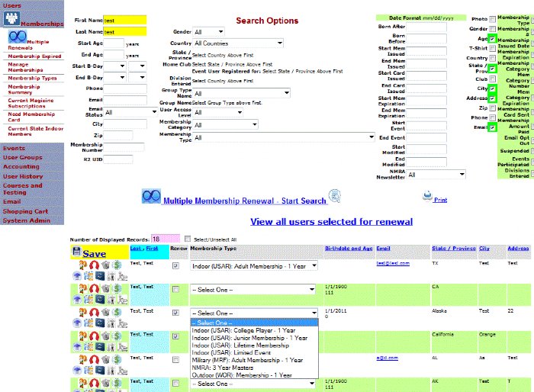Uncheck Renew checkbox in test@test.com row
534x392 pixels.
point(175,265)
